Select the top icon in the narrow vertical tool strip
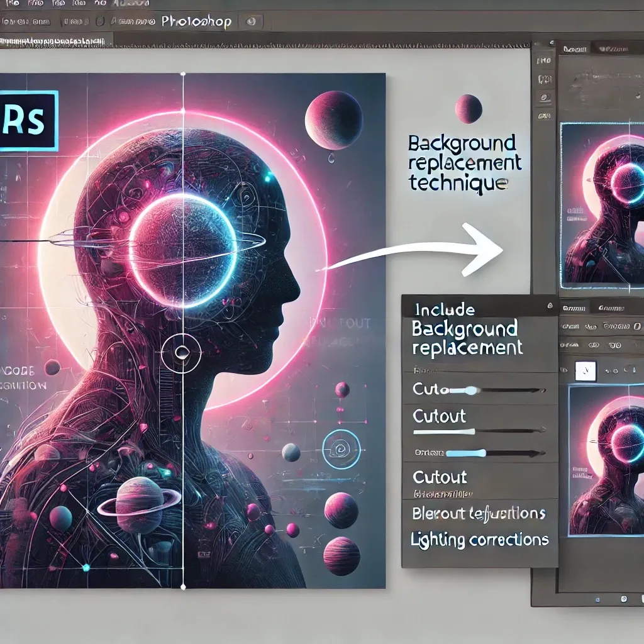644x644 pixels. point(544,62)
